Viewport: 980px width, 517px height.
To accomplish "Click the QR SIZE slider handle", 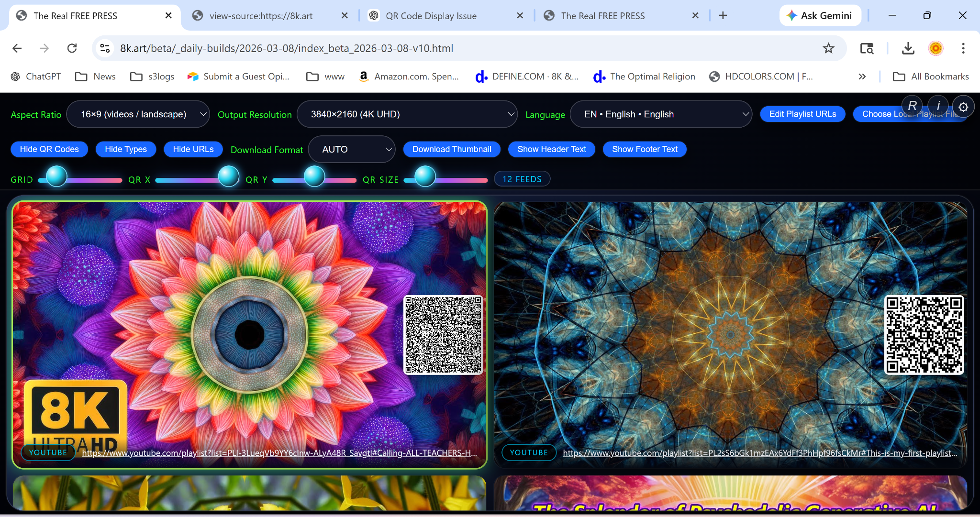I will (425, 176).
